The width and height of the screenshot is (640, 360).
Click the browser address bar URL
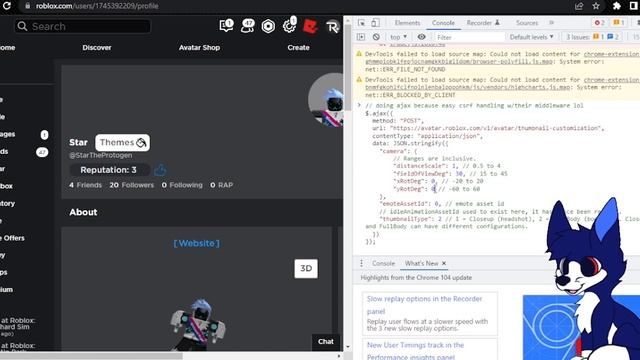click(97, 6)
